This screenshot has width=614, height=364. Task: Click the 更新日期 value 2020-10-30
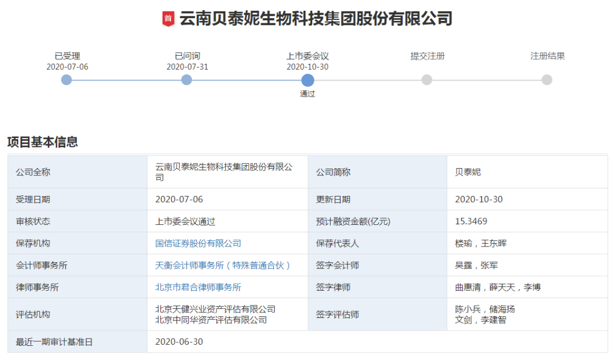[479, 199]
